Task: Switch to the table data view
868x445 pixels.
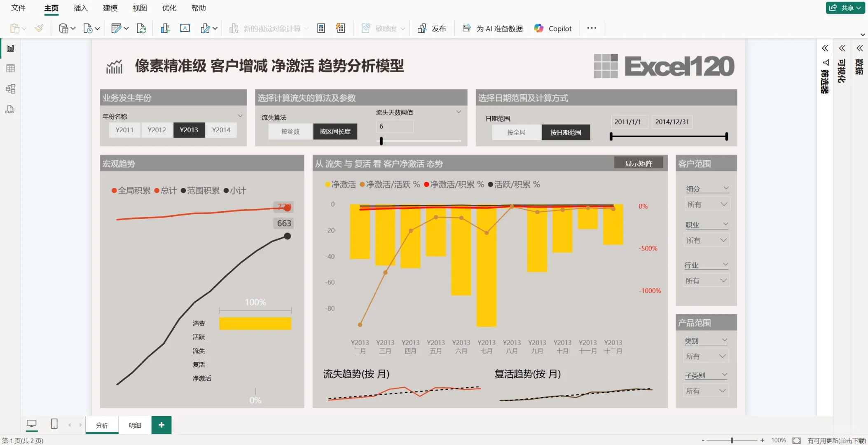Action: click(x=10, y=68)
